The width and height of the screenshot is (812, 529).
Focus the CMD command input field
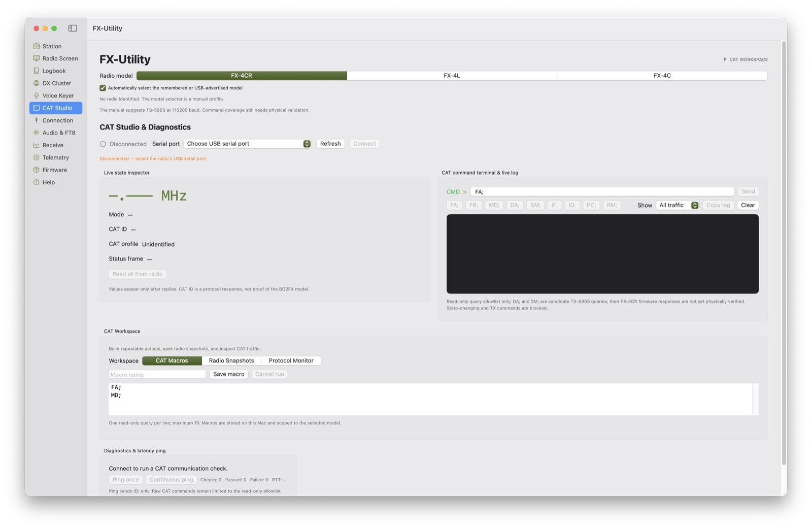(602, 191)
